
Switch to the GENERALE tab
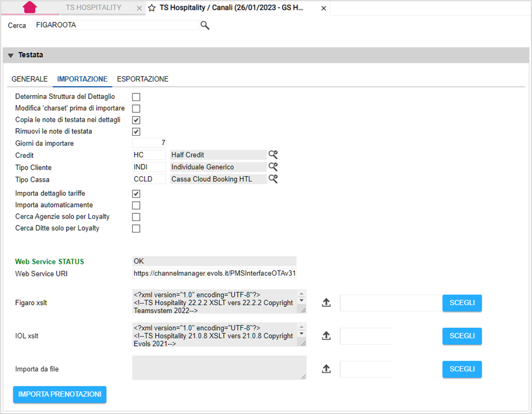(x=30, y=79)
